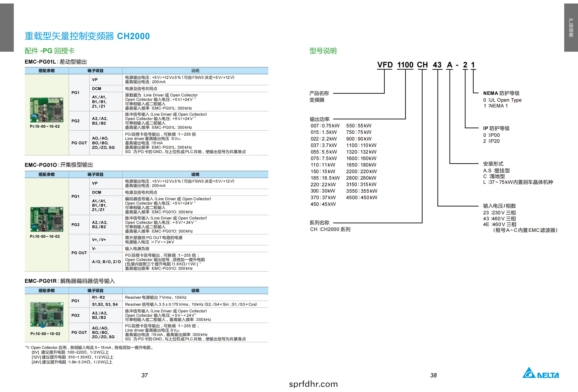Click page number 38
This screenshot has height=392, width=578.
[x=433, y=376]
